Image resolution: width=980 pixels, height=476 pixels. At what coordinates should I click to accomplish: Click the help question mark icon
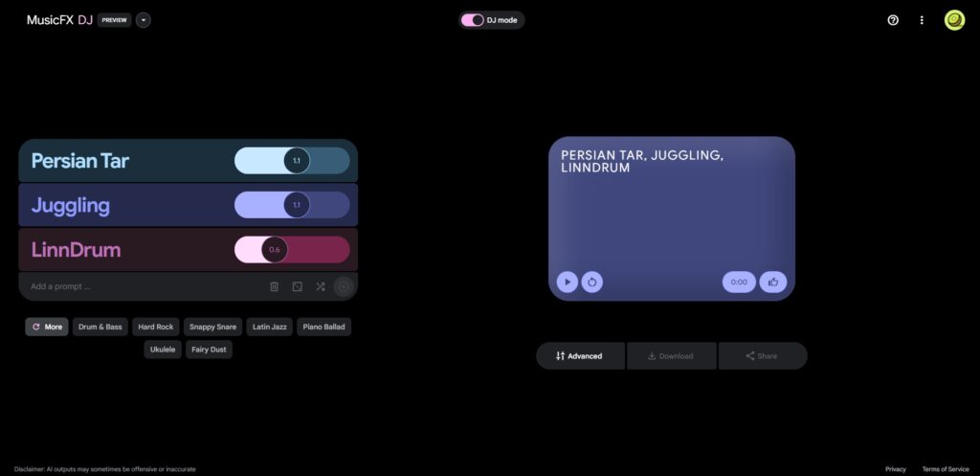click(893, 20)
